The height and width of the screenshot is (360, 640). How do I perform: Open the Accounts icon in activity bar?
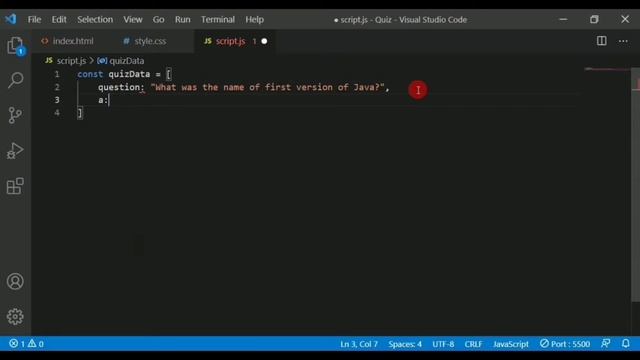point(15,281)
